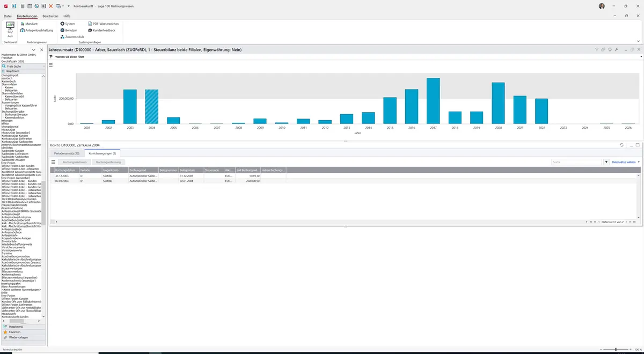Open the Datei menu

coord(8,17)
